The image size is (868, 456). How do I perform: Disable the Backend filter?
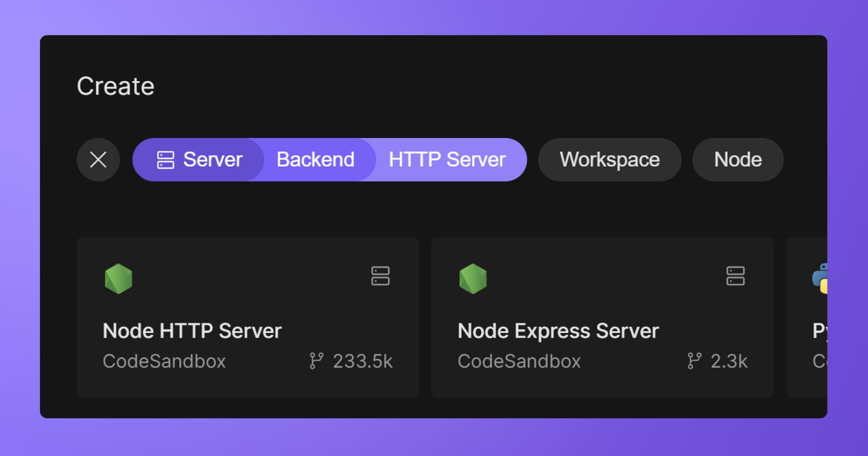click(315, 160)
